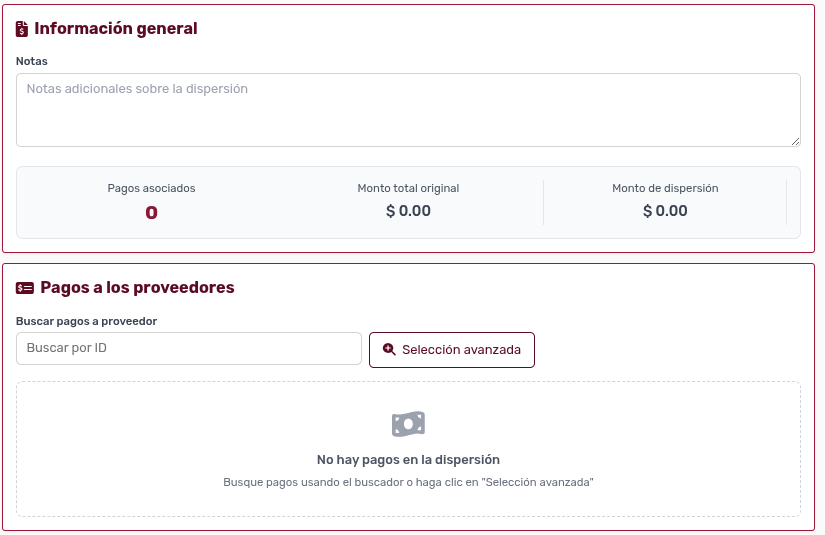Click the banknote icon in the empty payments area

[x=408, y=424]
